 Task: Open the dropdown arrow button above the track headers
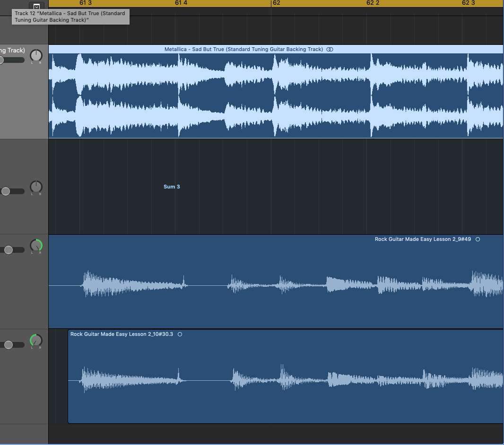[36, 7]
